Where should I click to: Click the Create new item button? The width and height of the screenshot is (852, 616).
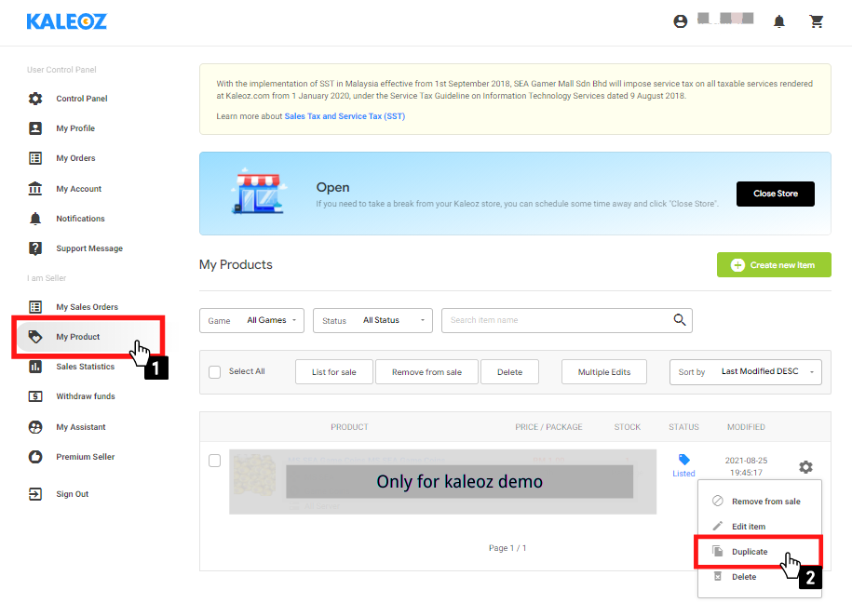pyautogui.click(x=774, y=265)
